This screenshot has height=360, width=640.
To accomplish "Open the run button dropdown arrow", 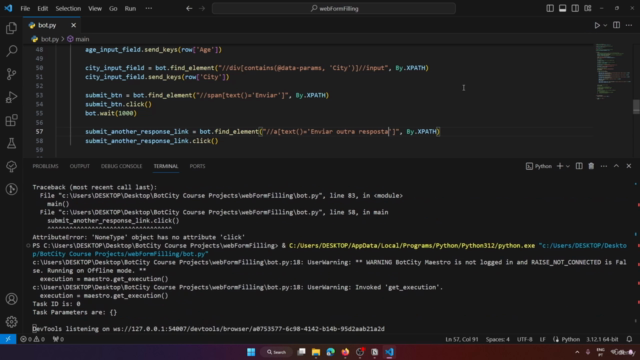I will pyautogui.click(x=605, y=25).
